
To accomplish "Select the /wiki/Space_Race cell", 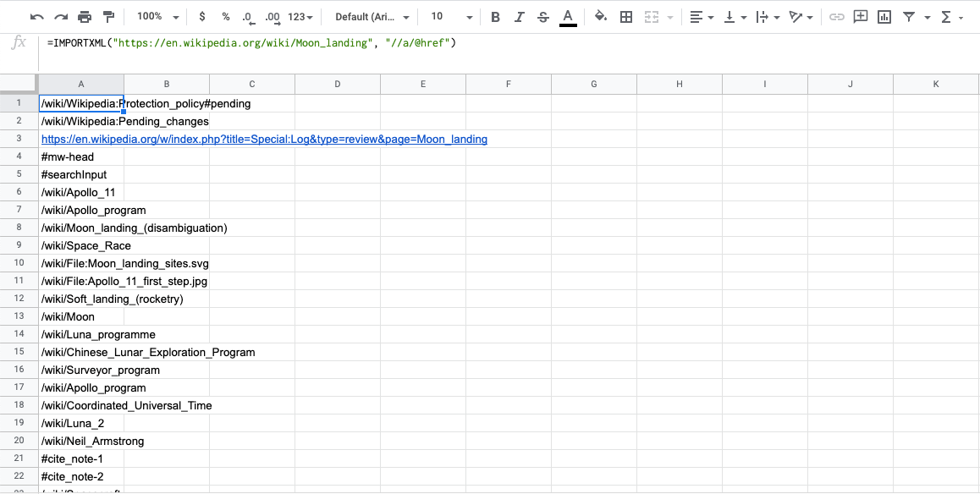I will [81, 245].
